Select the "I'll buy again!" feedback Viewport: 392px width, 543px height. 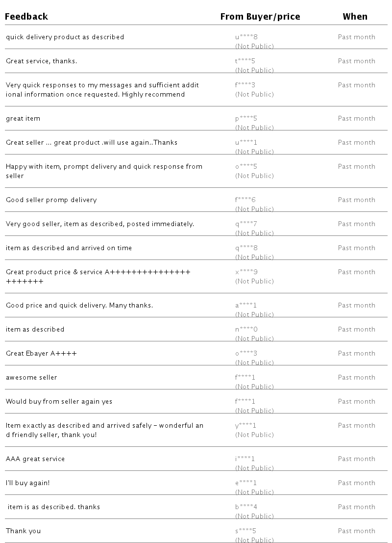[27, 483]
